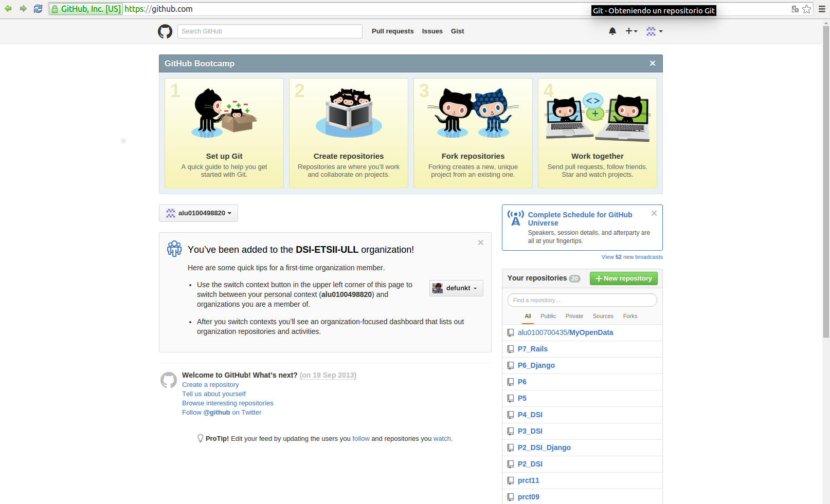The height and width of the screenshot is (504, 830).
Task: Filter repositories by Sources
Action: pyautogui.click(x=603, y=316)
